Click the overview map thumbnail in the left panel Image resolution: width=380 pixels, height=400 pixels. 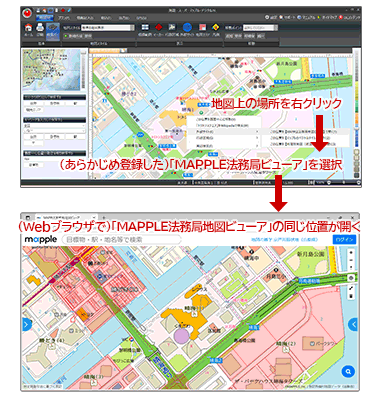coord(52,70)
